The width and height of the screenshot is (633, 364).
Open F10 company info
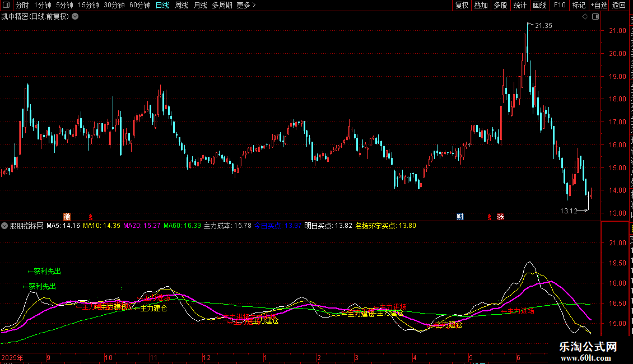(560, 5)
